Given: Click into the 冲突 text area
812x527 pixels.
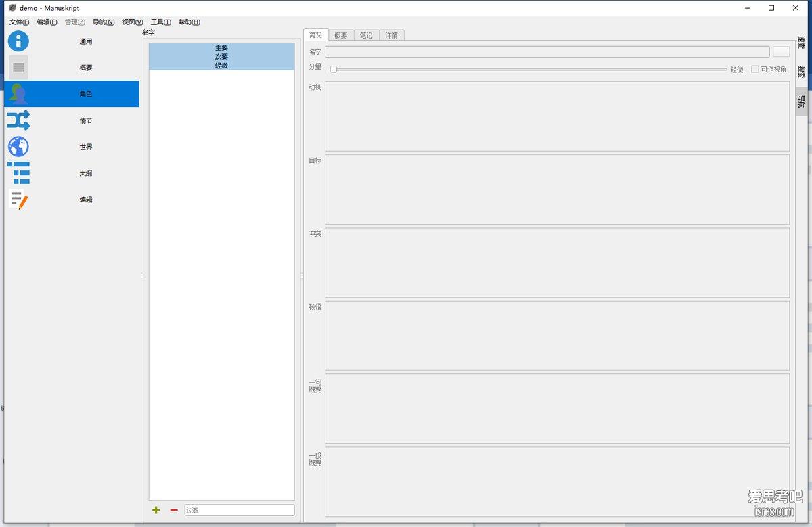Looking at the screenshot, I should coord(557,262).
